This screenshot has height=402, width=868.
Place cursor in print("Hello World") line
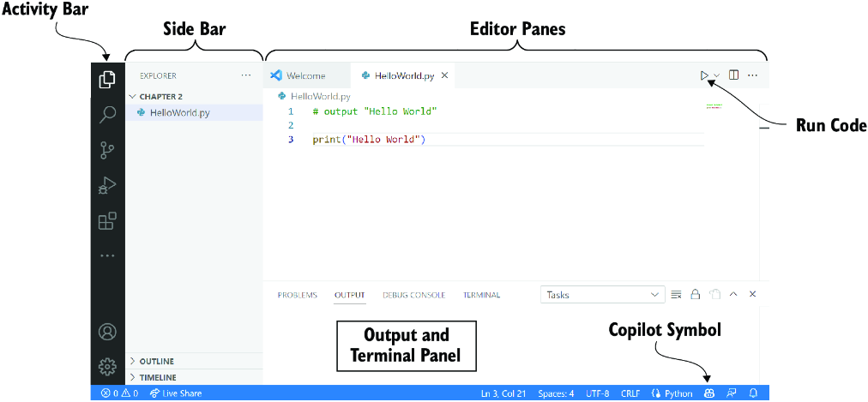coord(369,140)
